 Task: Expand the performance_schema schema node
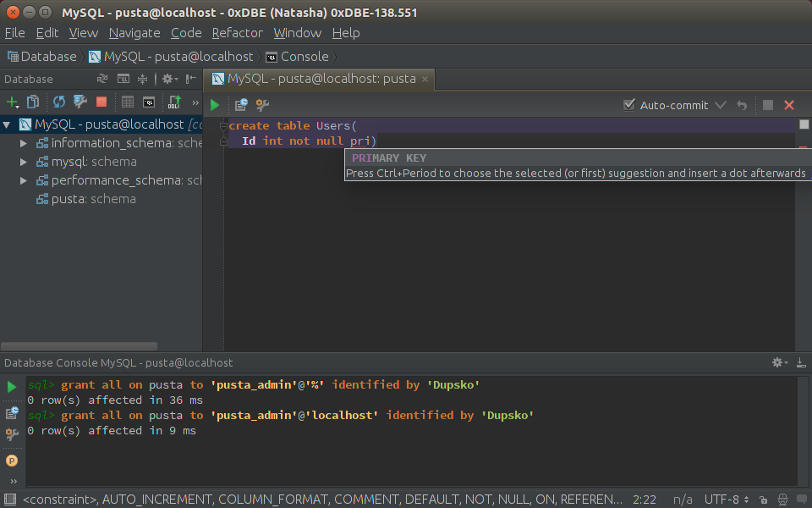click(25, 180)
